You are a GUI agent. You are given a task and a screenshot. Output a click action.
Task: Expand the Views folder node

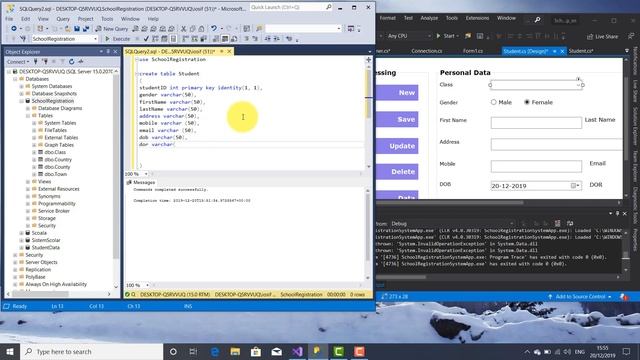28,182
